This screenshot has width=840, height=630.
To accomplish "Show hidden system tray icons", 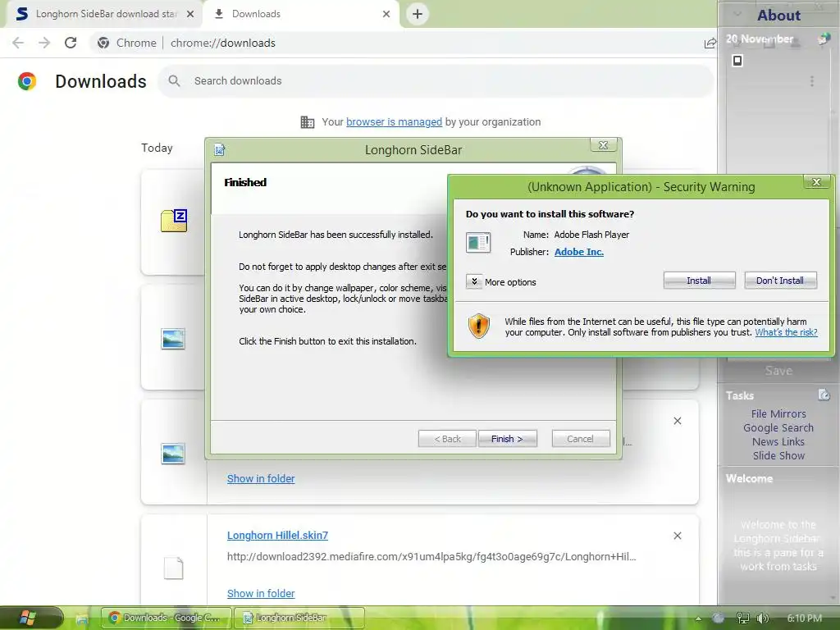I will click(698, 619).
